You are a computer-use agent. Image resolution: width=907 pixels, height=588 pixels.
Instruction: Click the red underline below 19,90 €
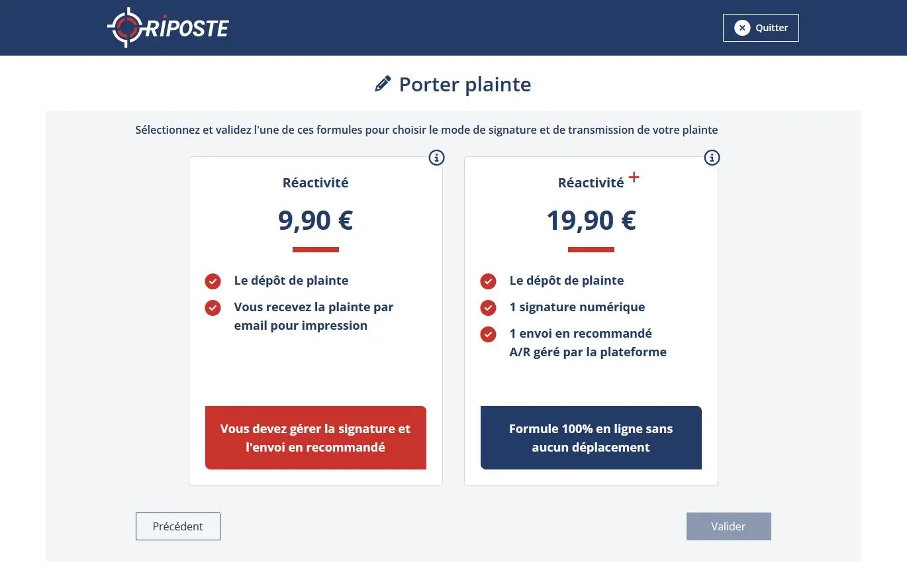tap(591, 250)
